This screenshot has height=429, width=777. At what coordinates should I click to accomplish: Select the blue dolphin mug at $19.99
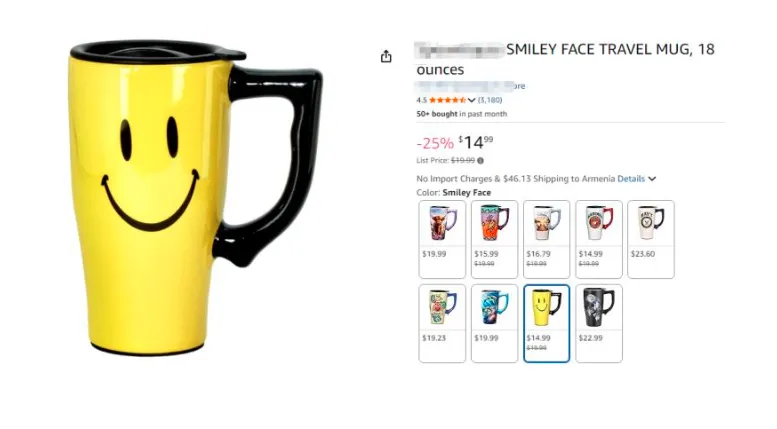point(494,323)
